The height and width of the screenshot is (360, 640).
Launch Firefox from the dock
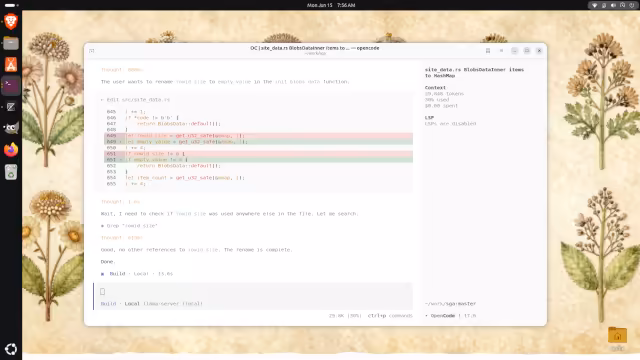(11, 150)
